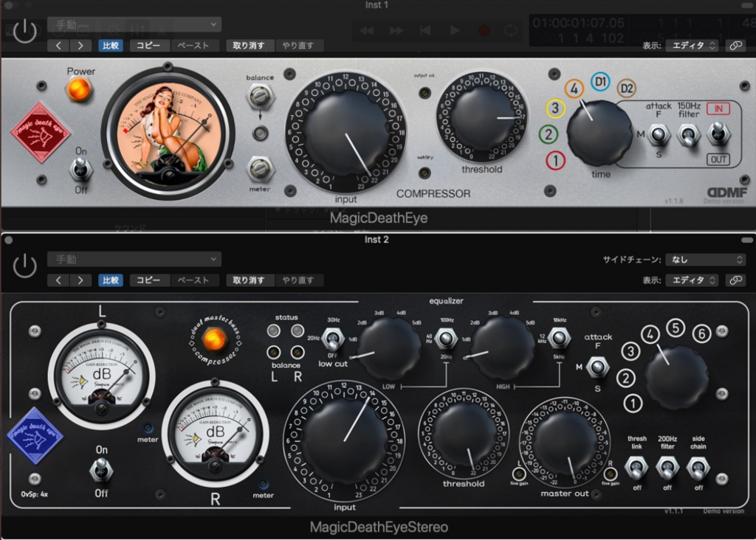Click L channel gain reduction meter
Screen dimensions: 756x540
click(101, 374)
